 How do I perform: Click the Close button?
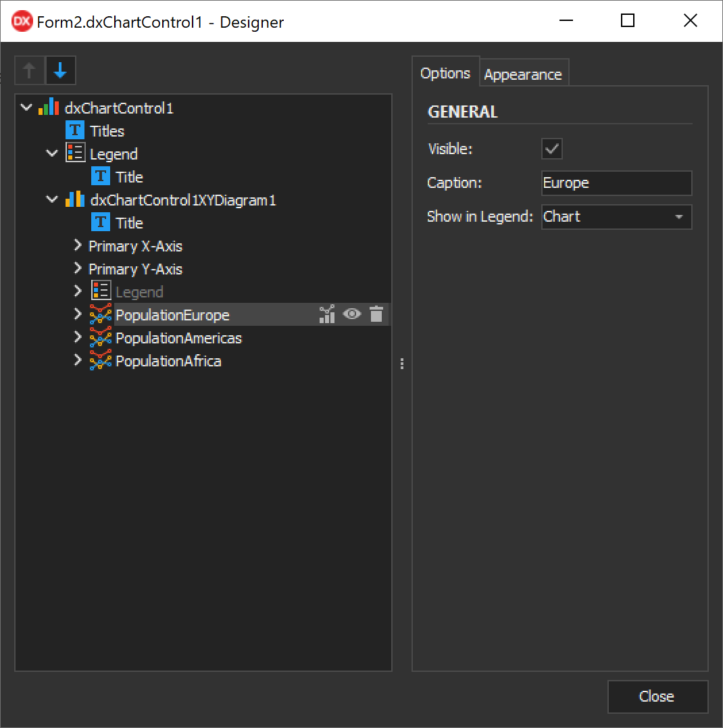657,696
